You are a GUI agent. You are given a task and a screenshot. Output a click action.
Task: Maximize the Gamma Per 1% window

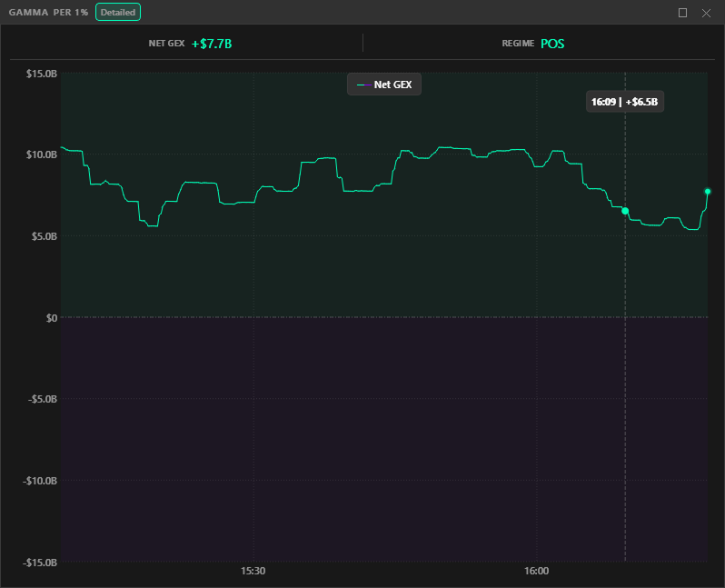(682, 13)
